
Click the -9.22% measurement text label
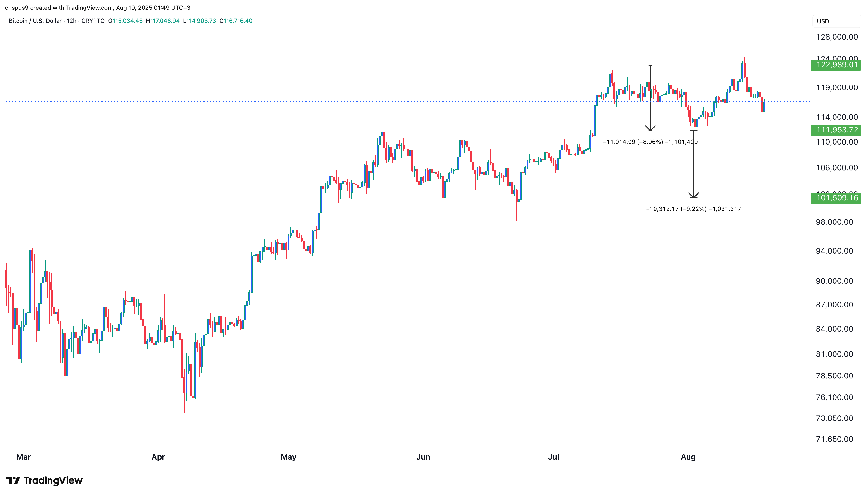coord(693,209)
